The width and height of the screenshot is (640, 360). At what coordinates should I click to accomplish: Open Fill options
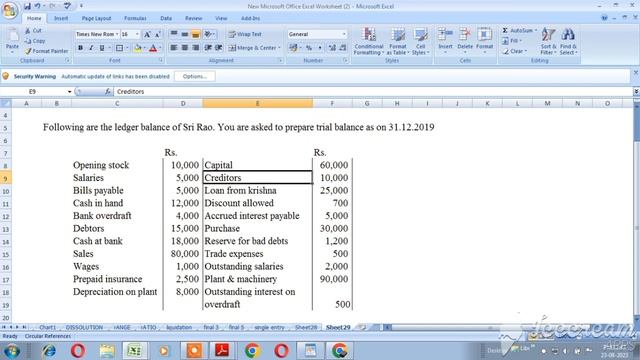[x=512, y=41]
